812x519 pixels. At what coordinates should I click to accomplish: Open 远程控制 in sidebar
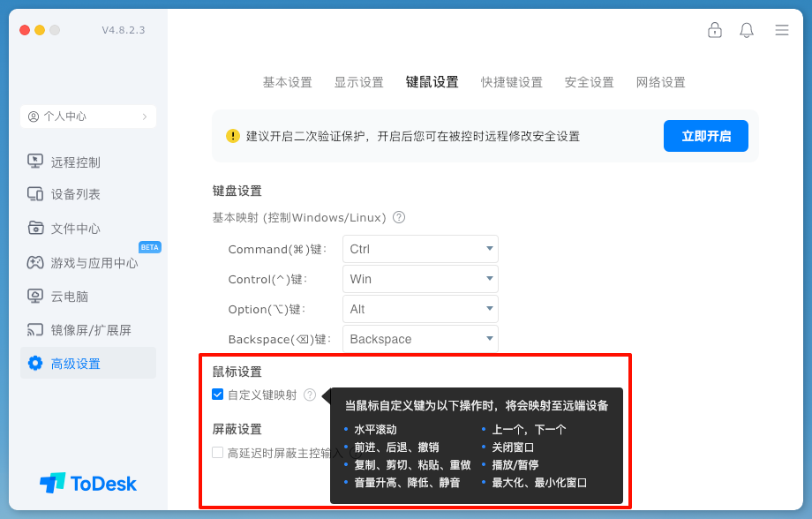point(76,162)
